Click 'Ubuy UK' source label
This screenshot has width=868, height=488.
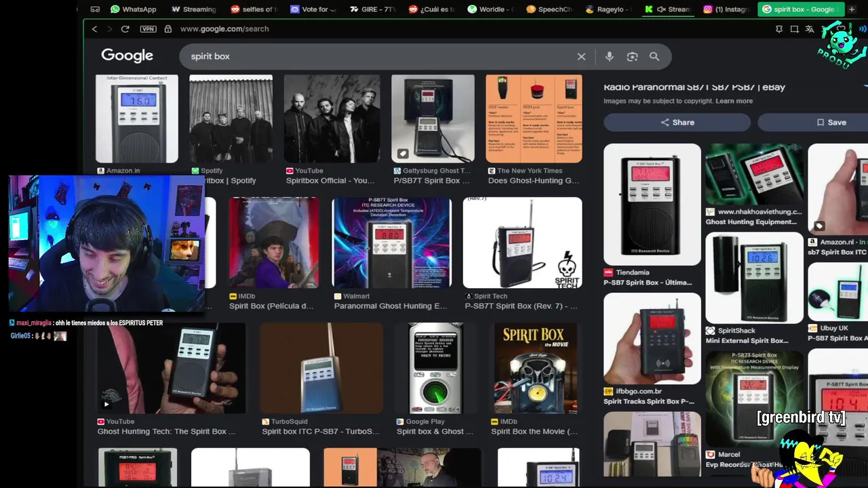[x=833, y=328]
